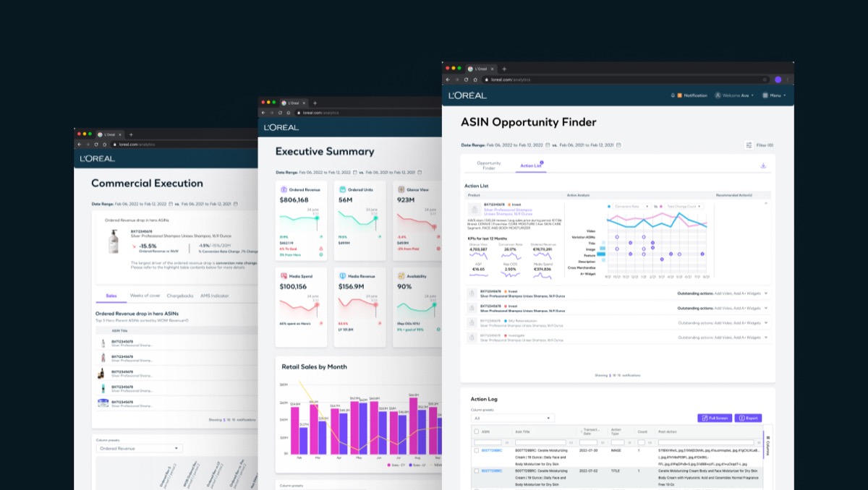This screenshot has height=490, width=868.
Task: Open the Conversion Rate metric dropdown
Action: pyautogui.click(x=631, y=206)
